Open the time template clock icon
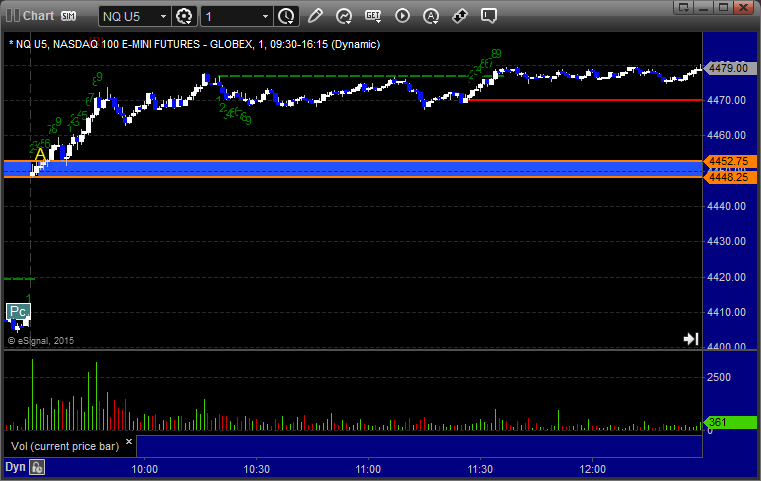The image size is (761, 481). click(286, 17)
